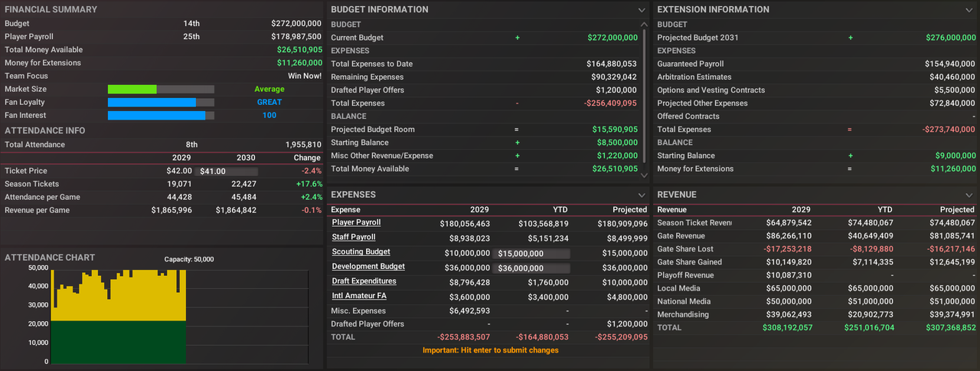This screenshot has height=371, width=980.
Task: Open the Player Payroll expense link
Action: 356,222
